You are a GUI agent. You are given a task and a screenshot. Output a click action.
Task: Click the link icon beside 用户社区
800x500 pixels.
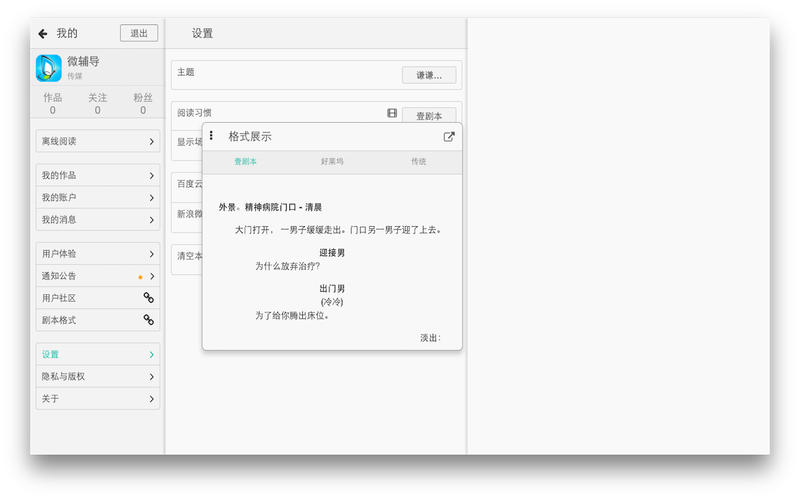tap(148, 297)
